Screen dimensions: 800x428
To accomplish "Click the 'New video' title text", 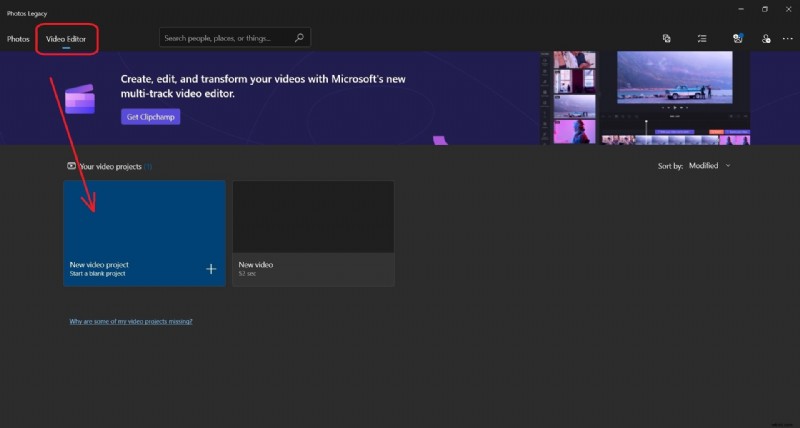I will 256,265.
